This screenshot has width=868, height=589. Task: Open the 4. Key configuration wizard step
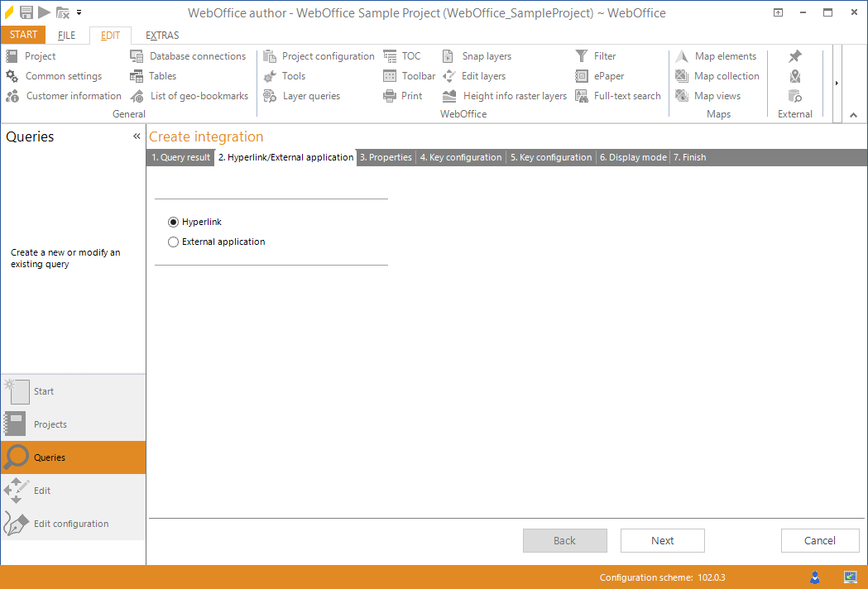(460, 156)
